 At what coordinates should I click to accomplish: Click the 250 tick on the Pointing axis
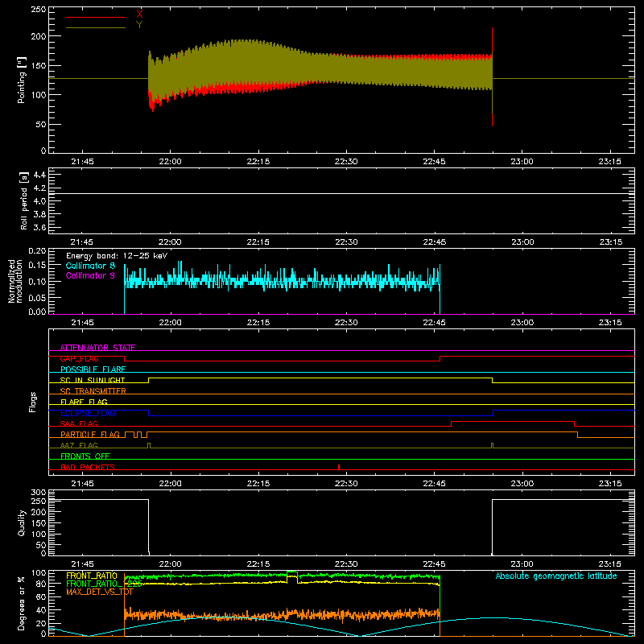[x=38, y=10]
